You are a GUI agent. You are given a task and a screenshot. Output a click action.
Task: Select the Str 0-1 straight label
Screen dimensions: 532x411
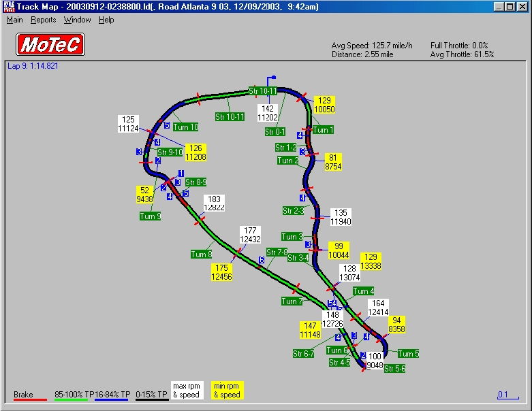click(x=275, y=132)
